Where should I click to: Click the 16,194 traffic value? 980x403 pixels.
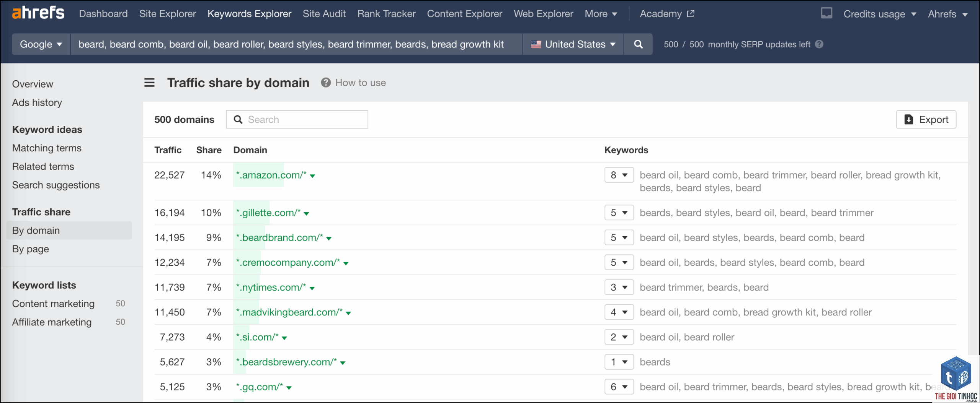click(x=170, y=213)
